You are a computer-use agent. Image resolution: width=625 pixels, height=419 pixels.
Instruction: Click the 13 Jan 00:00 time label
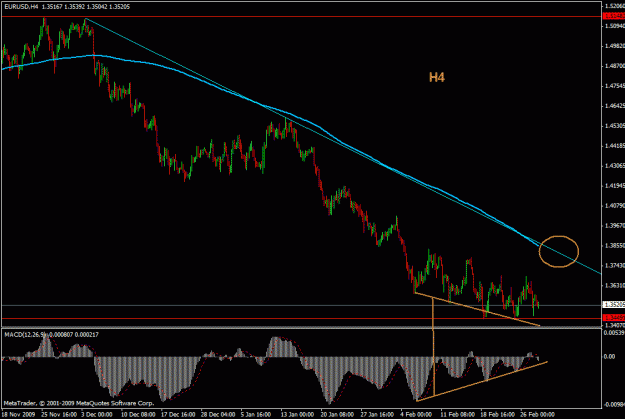tap(297, 414)
